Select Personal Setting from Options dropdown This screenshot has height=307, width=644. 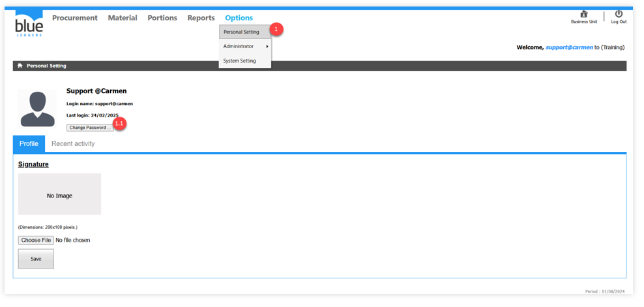tap(241, 32)
